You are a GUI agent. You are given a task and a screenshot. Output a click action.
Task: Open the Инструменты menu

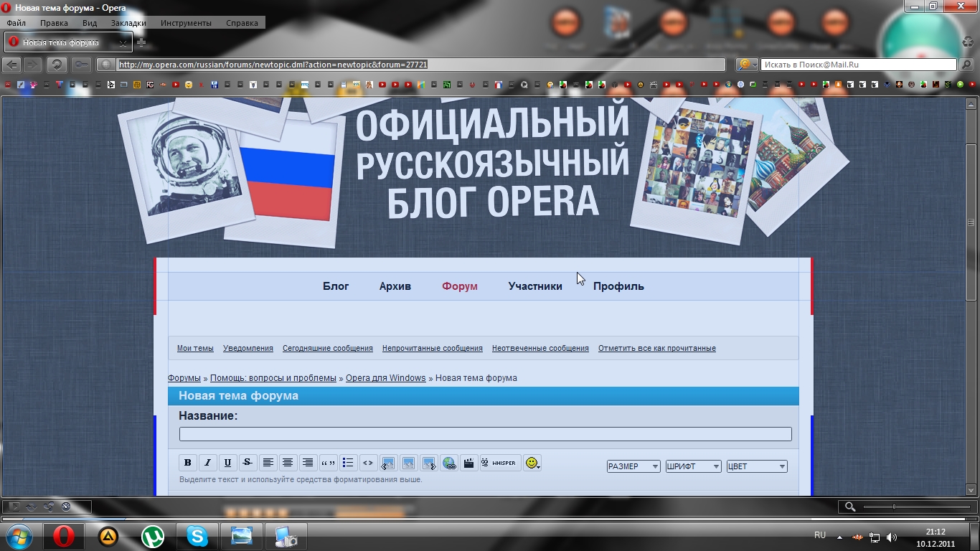(x=186, y=23)
